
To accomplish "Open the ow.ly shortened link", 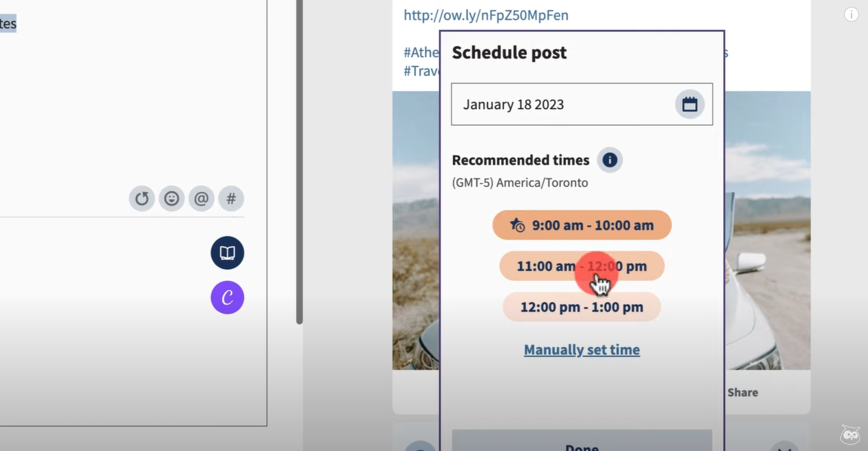I will (x=486, y=14).
